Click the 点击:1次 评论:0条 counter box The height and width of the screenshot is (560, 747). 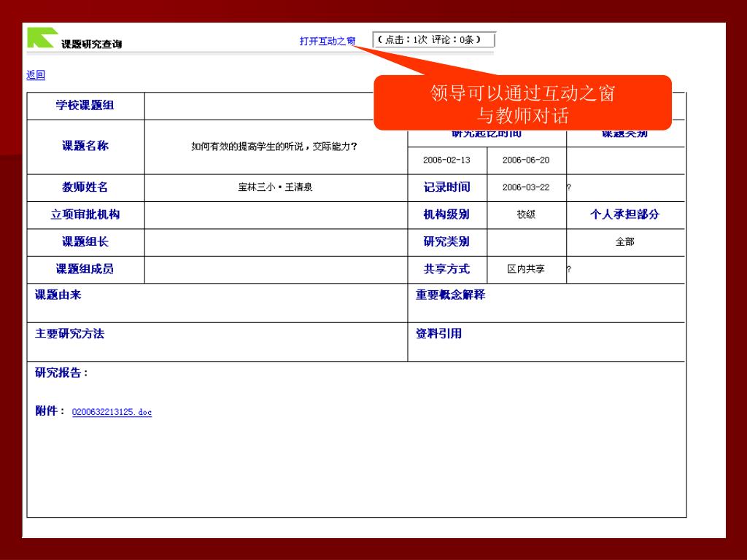433,39
